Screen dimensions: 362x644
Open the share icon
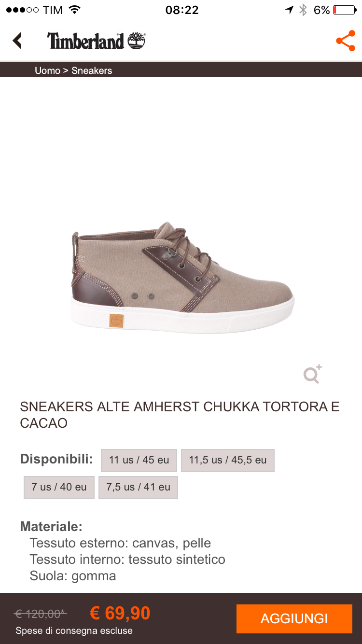tap(346, 41)
